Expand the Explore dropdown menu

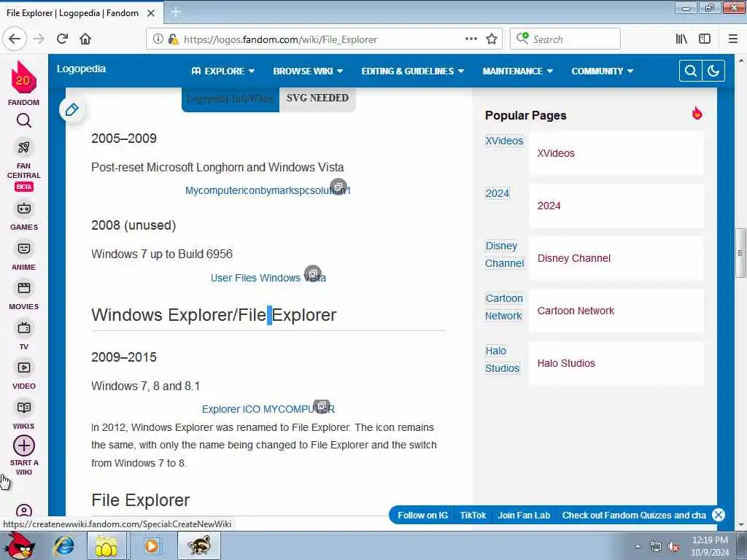point(223,71)
